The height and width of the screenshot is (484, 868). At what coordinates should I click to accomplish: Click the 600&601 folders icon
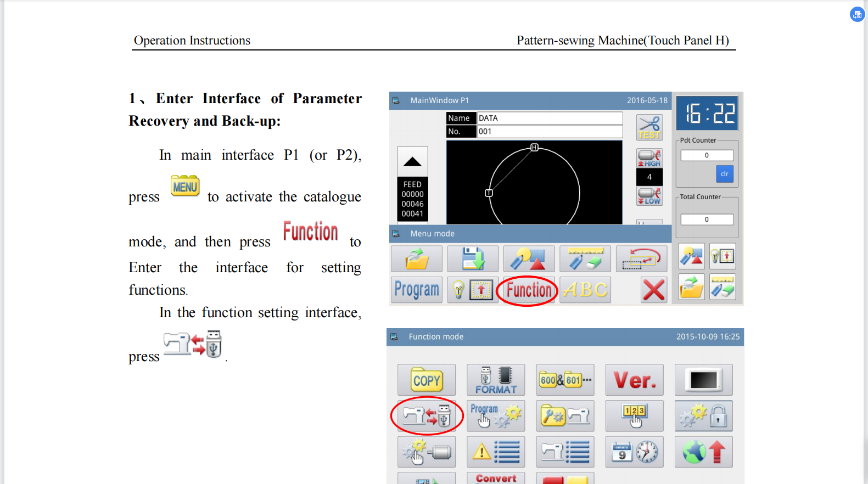565,380
